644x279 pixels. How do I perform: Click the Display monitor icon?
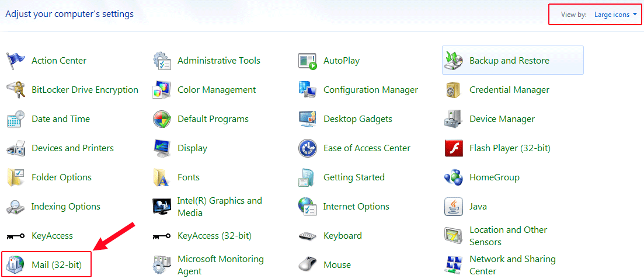click(162, 148)
